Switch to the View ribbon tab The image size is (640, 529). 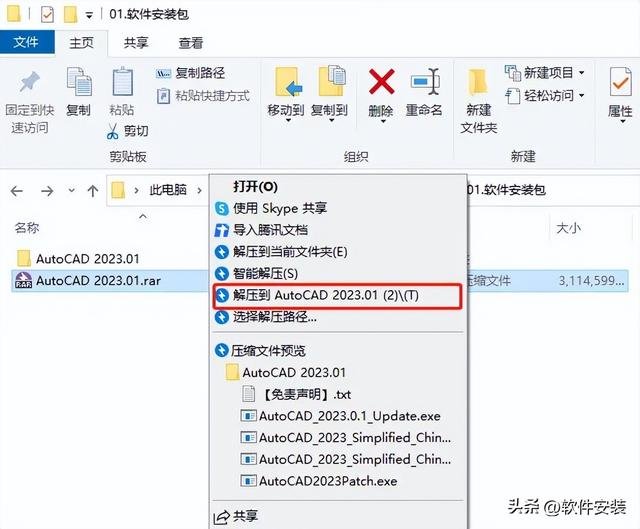coord(190,42)
